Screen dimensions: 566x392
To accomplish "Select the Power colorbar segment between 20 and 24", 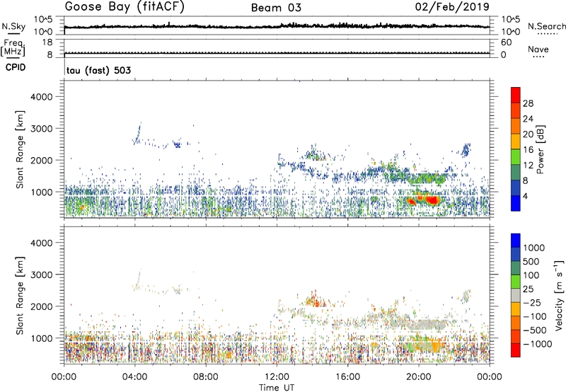I will (x=516, y=126).
